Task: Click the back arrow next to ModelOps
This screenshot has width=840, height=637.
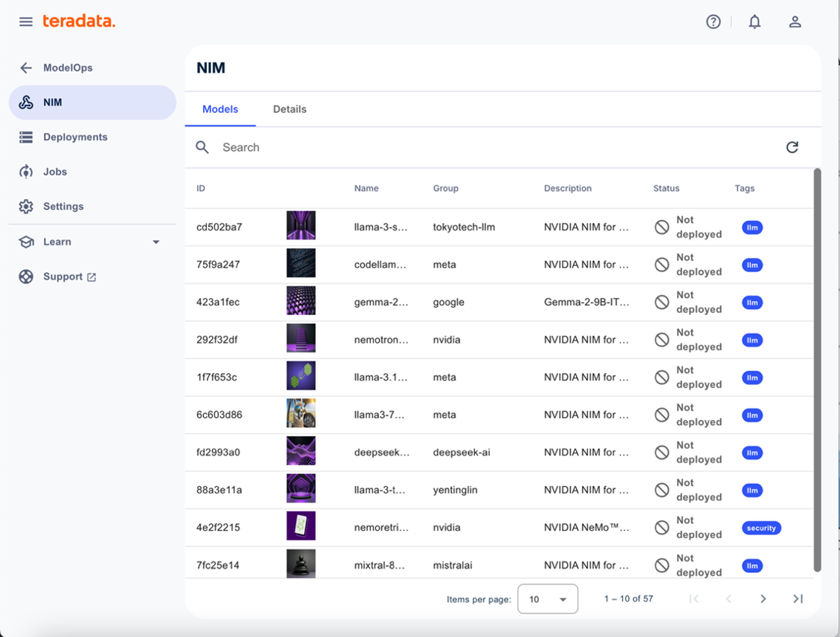Action: click(25, 68)
